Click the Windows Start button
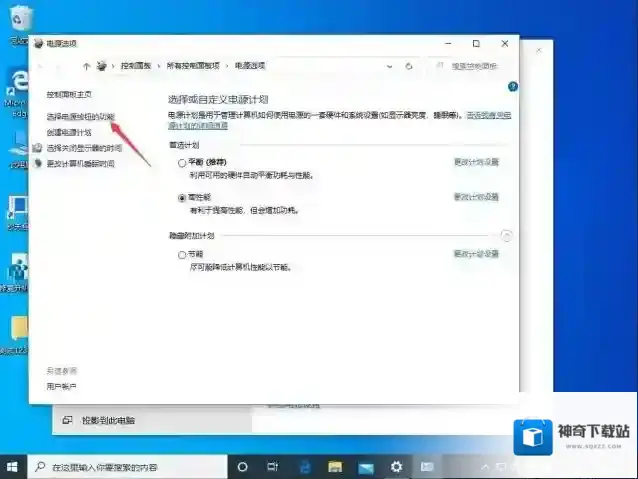This screenshot has height=479, width=638. coord(12,466)
